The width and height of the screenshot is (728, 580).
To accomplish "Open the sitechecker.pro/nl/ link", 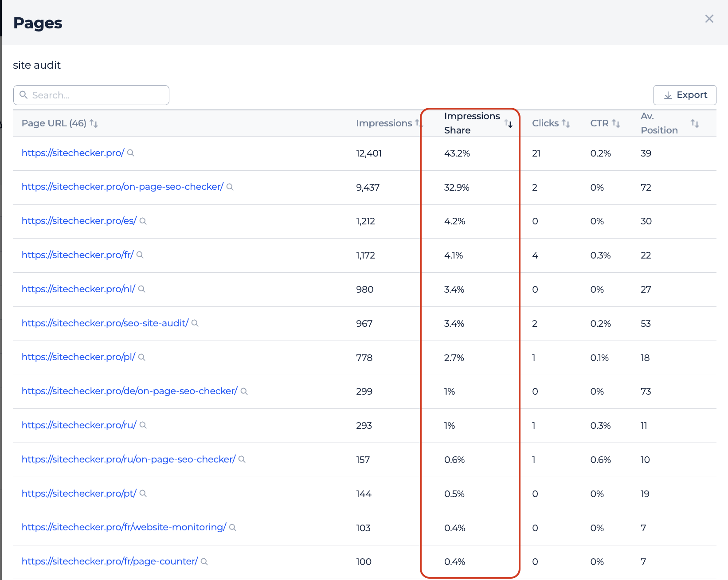I will (78, 289).
